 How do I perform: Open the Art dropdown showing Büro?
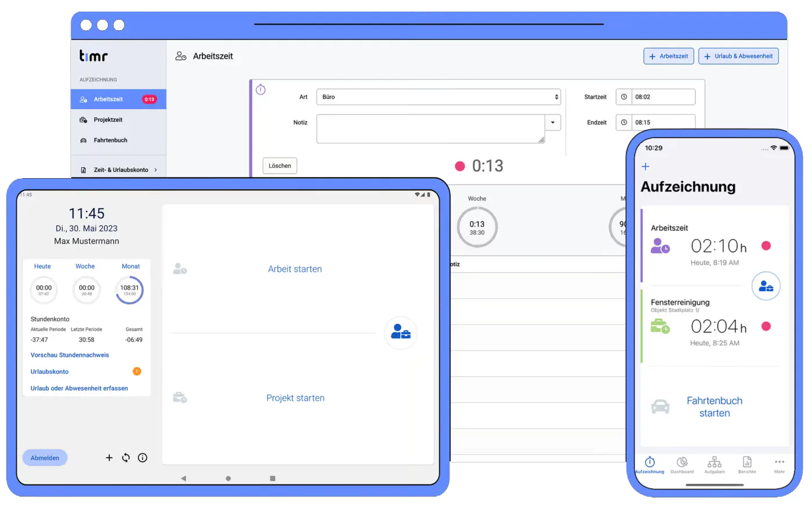tap(438, 97)
